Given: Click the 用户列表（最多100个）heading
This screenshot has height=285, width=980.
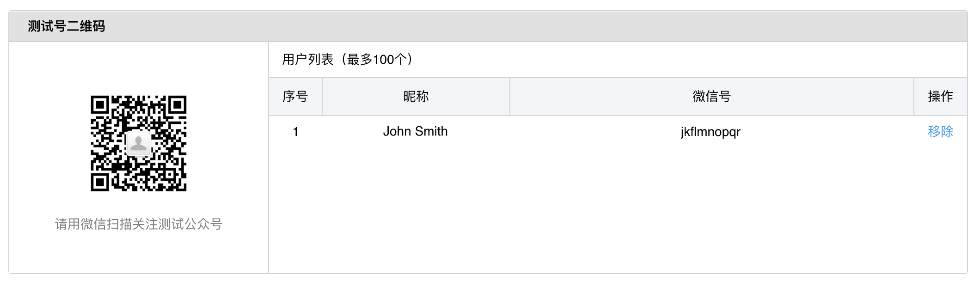Looking at the screenshot, I should (x=348, y=60).
